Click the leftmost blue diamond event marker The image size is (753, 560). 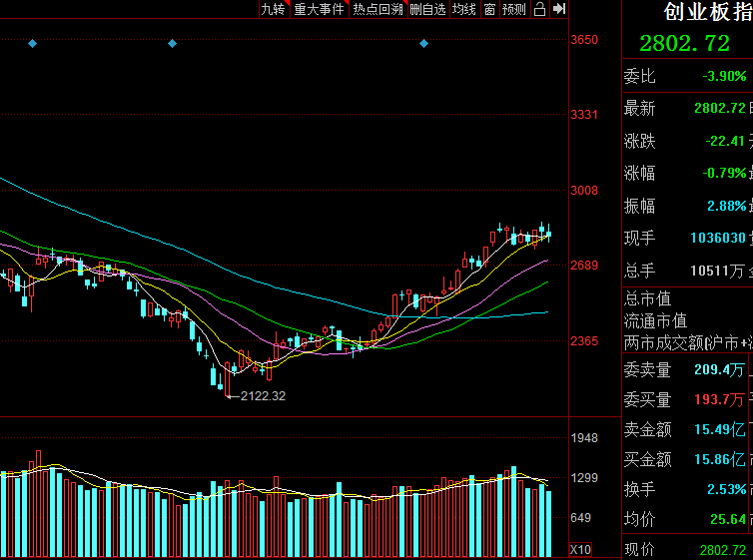32,43
